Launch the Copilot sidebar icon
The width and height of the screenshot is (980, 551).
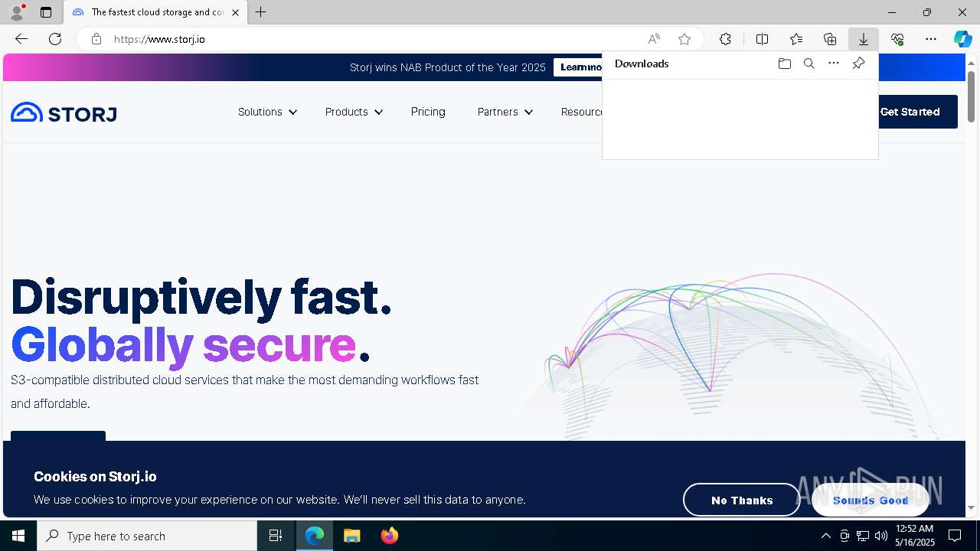click(x=962, y=39)
